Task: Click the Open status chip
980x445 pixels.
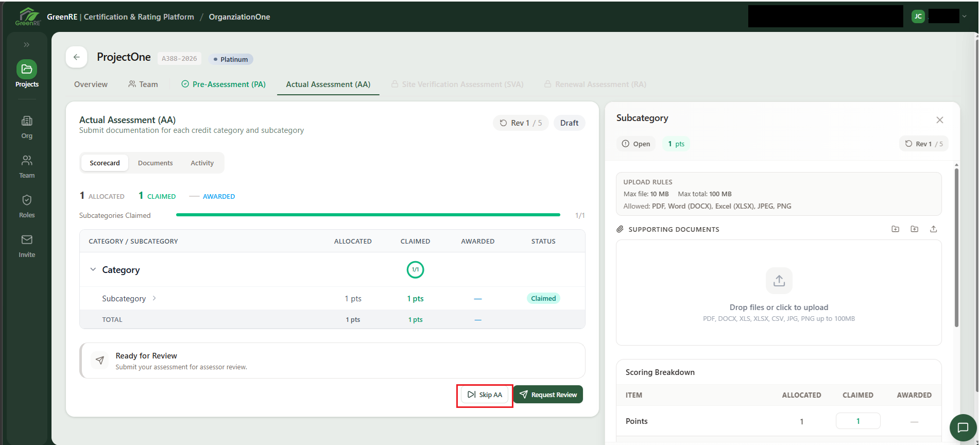Action: click(636, 144)
